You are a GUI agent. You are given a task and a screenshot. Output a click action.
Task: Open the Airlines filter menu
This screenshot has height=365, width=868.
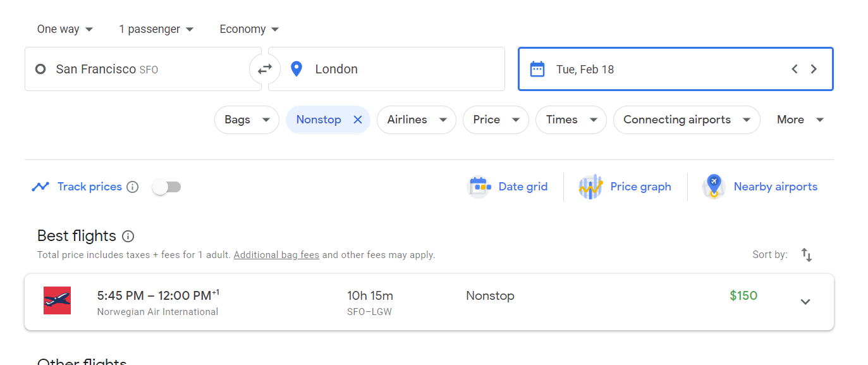[416, 120]
